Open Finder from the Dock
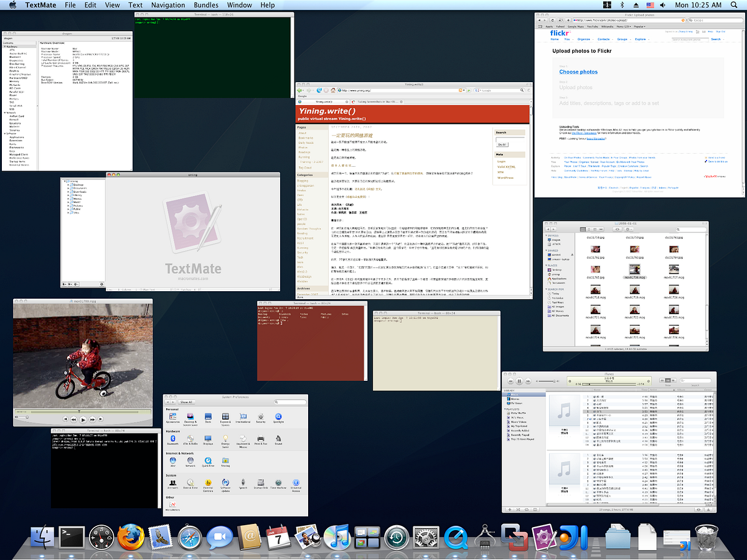This screenshot has height=560, width=747. point(42,537)
